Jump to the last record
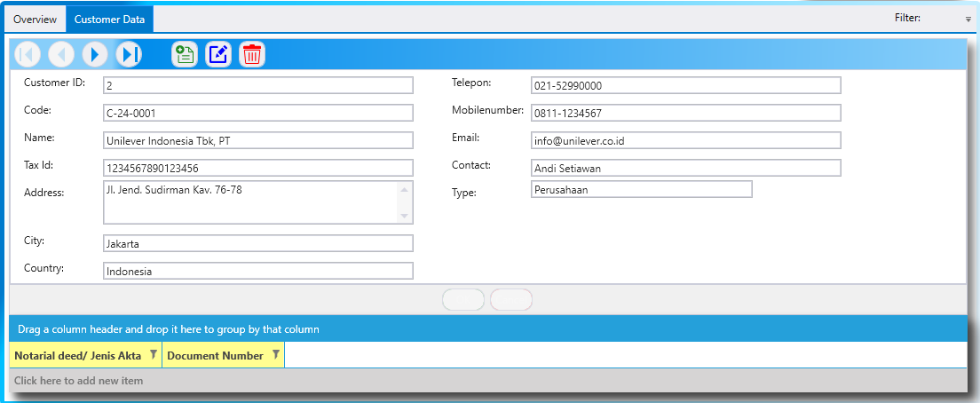This screenshot has width=980, height=403. pos(130,54)
